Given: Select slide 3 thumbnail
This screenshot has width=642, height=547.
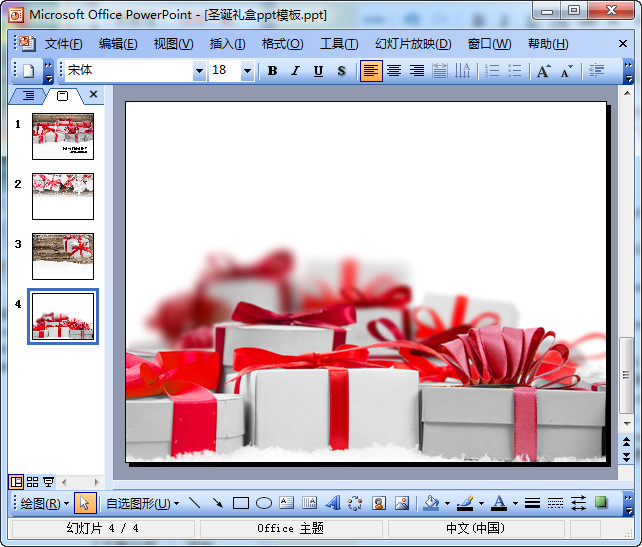Looking at the screenshot, I should [x=63, y=256].
